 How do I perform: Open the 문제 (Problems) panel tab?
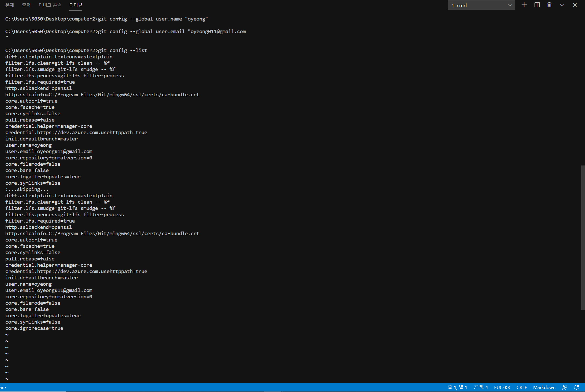coord(9,5)
